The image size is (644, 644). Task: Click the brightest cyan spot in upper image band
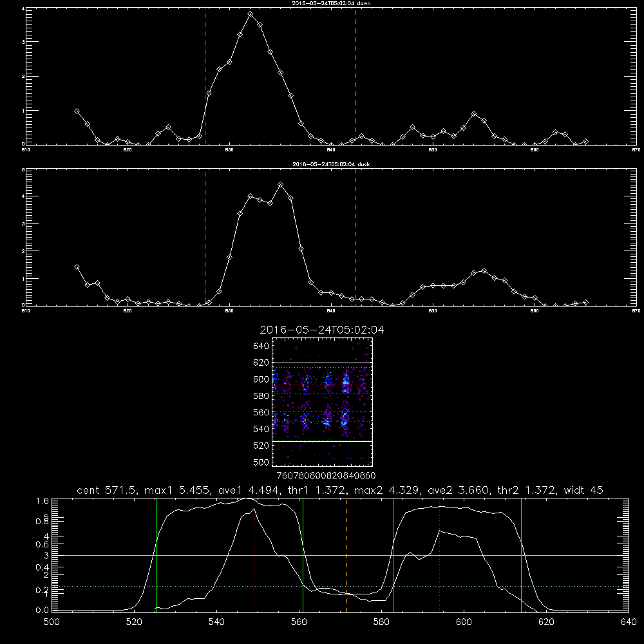pos(346,383)
